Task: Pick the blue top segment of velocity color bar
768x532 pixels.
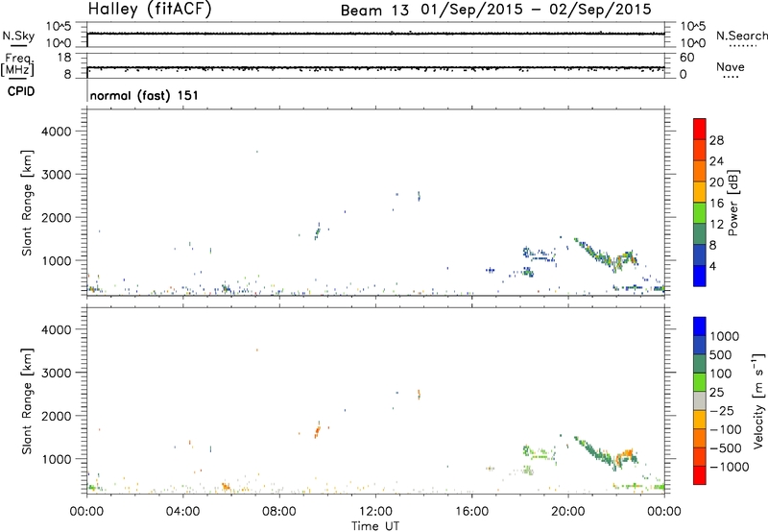Action: coord(700,326)
